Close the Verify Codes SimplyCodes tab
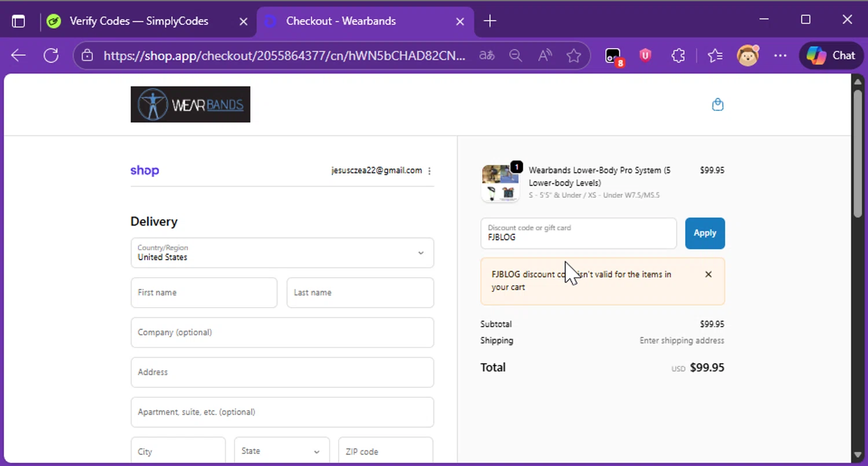 [x=244, y=21]
